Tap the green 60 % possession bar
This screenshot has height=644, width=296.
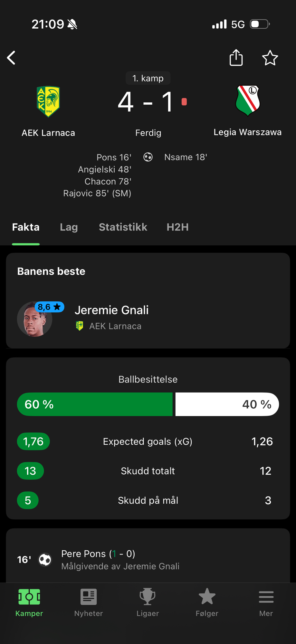coord(95,404)
